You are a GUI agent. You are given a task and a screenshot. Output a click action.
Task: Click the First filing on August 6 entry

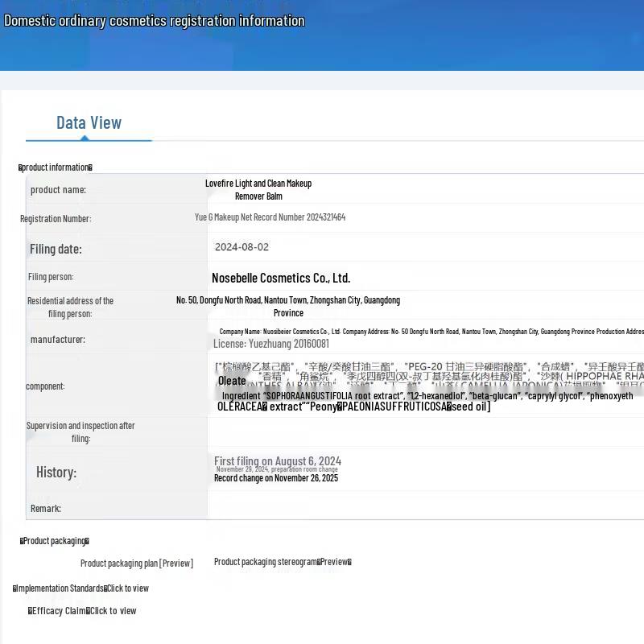pos(277,460)
